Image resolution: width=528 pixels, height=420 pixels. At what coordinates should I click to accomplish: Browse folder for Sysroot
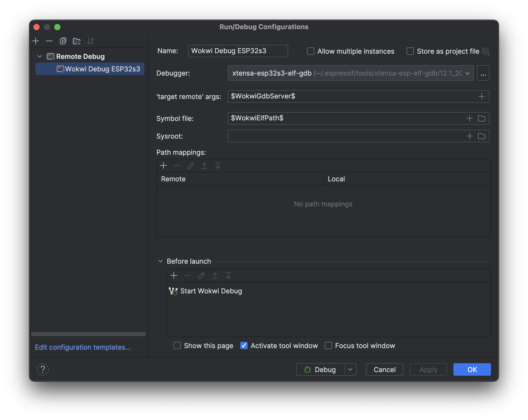click(x=482, y=136)
